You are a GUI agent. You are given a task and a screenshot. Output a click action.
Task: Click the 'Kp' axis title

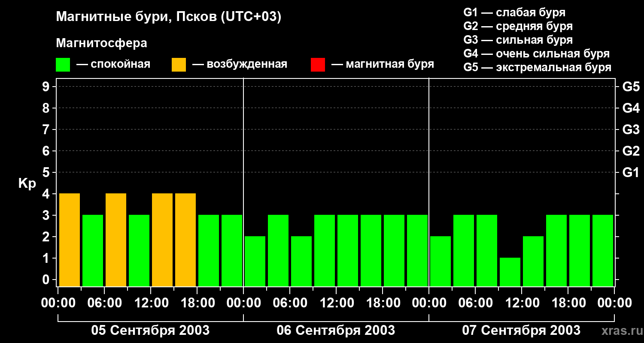pyautogui.click(x=27, y=184)
